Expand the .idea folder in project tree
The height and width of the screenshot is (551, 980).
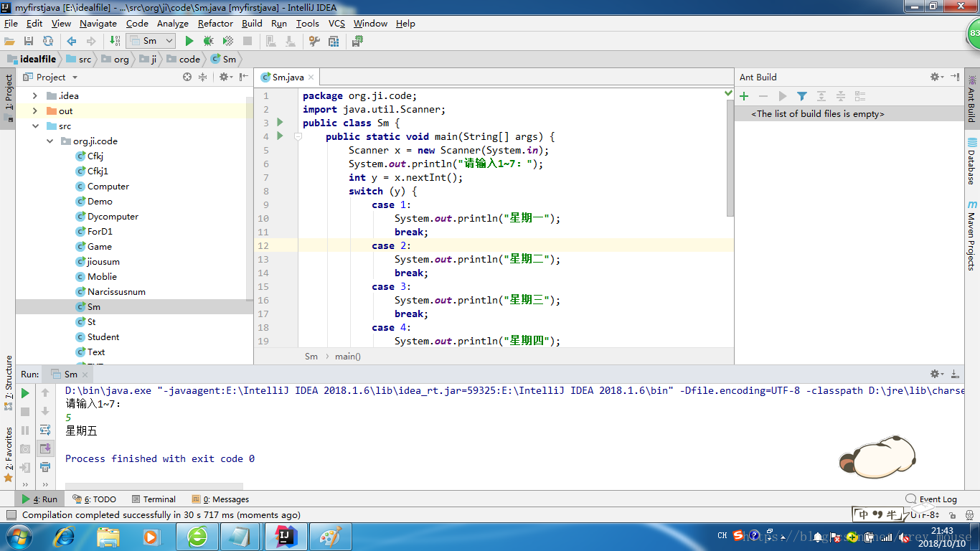coord(35,95)
